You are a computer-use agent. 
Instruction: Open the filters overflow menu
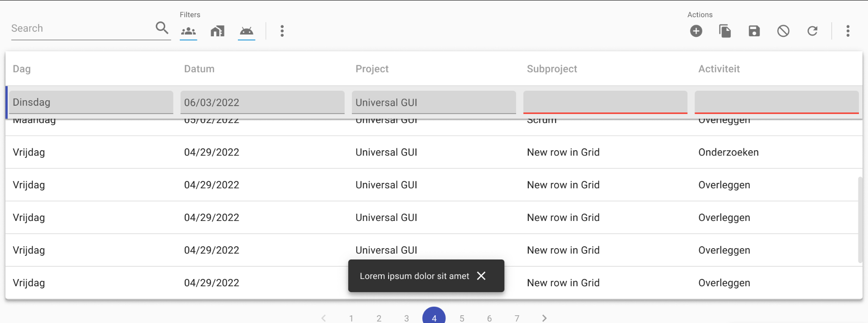pyautogui.click(x=282, y=31)
